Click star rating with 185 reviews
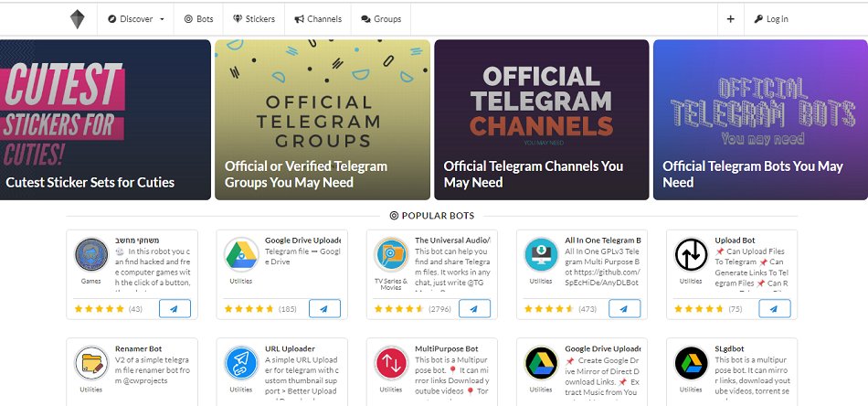 (x=249, y=308)
